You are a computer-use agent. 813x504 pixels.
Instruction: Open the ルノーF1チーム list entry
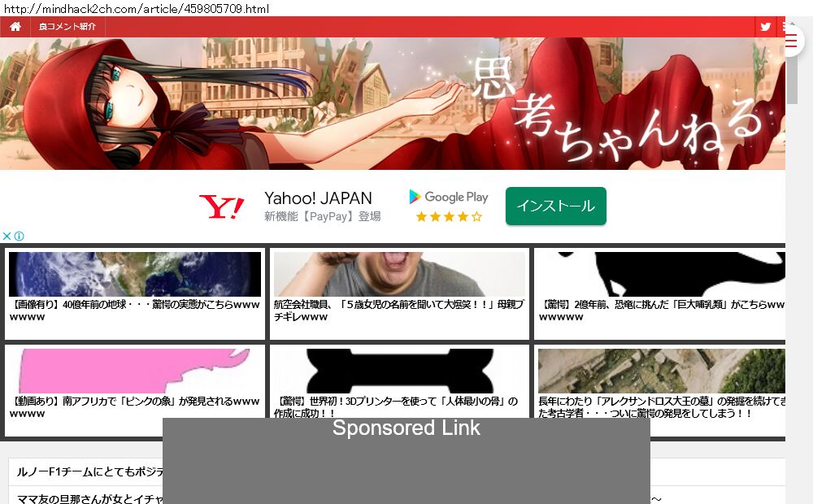[90, 471]
